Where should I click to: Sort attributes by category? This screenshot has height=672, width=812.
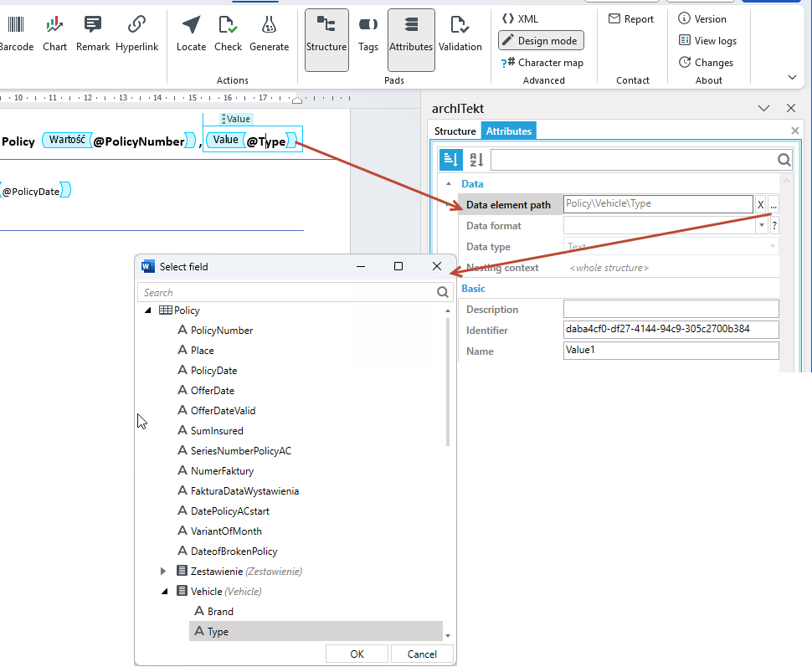coord(450,160)
